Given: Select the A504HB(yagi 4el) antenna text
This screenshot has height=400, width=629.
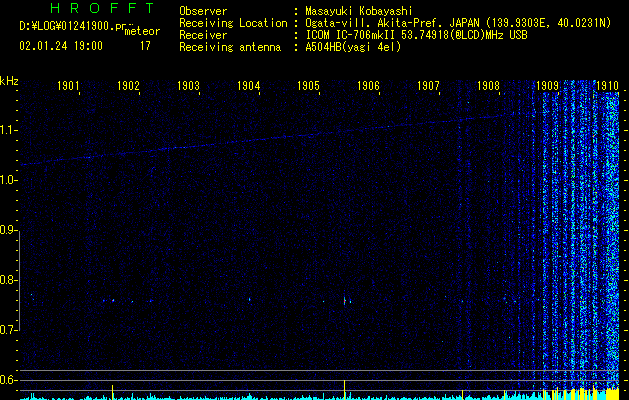Looking at the screenshot, I should pyautogui.click(x=353, y=48).
